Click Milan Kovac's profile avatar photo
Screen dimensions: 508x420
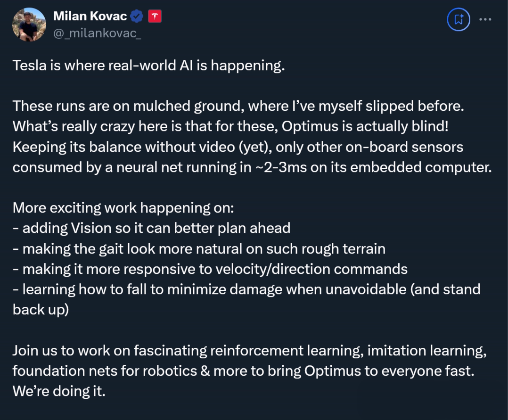point(29,24)
